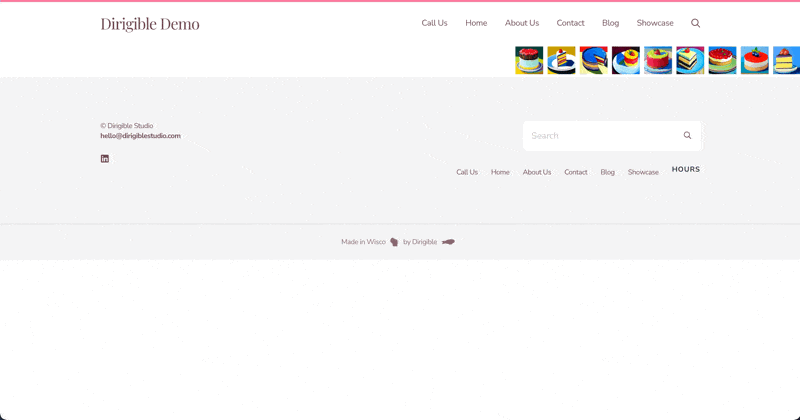Email hello@dirigiblestudio.com link
This screenshot has width=800, height=420.
click(x=140, y=136)
